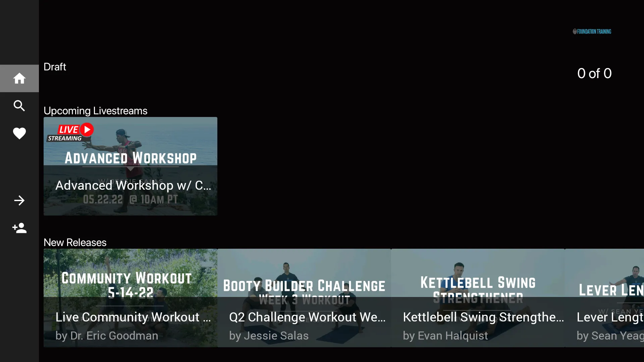Click New Releases section header

click(x=75, y=242)
